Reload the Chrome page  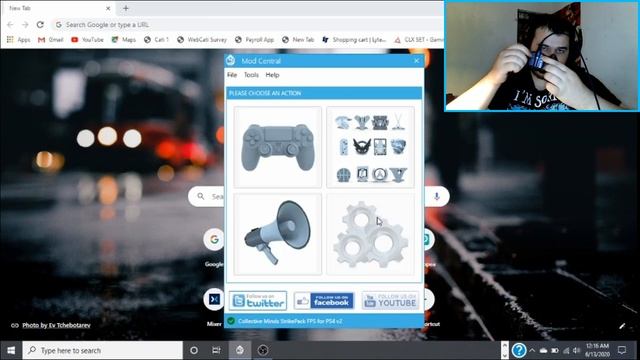[x=40, y=24]
